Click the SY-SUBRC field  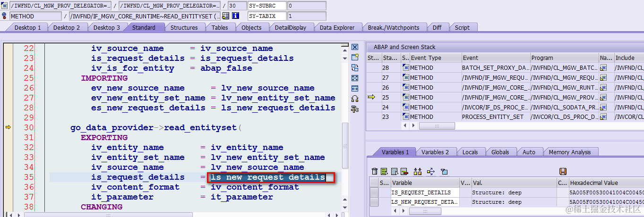(x=267, y=6)
